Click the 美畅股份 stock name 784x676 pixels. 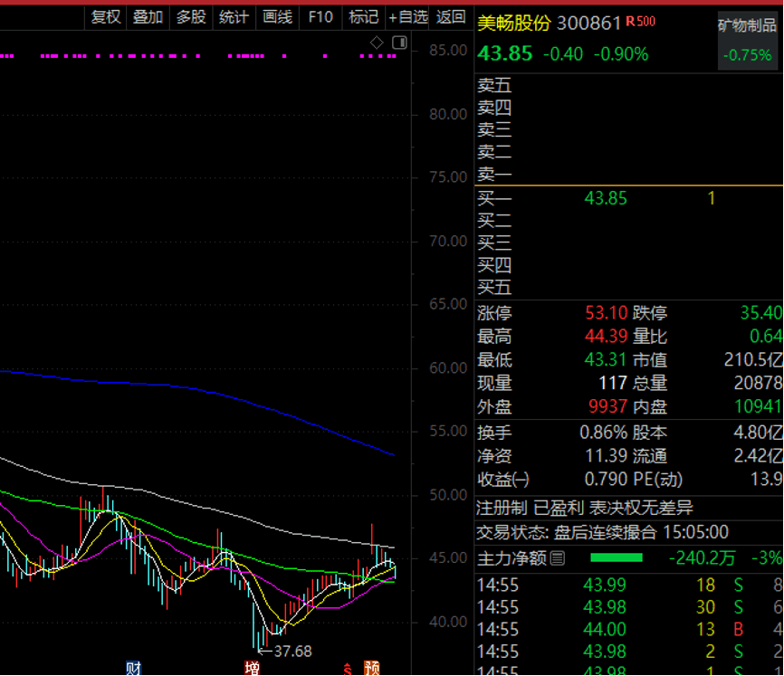point(513,24)
